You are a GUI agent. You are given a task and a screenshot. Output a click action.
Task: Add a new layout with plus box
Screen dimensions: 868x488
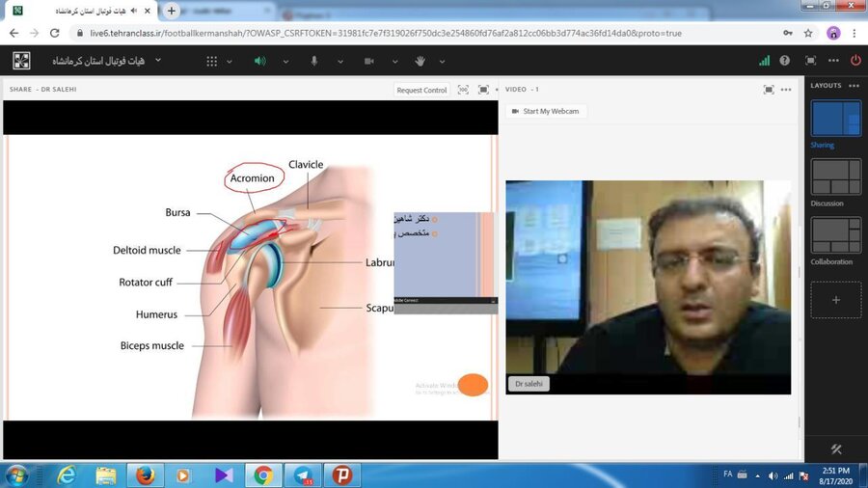pos(835,300)
